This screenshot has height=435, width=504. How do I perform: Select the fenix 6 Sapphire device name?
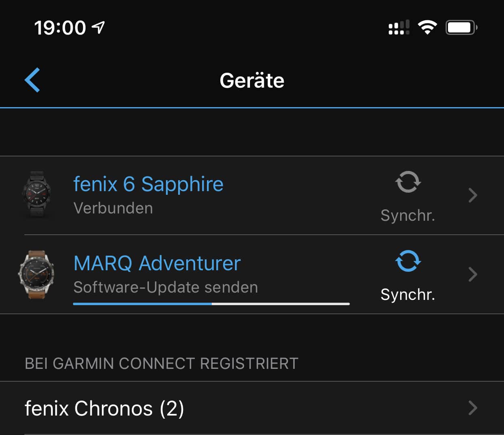(148, 184)
